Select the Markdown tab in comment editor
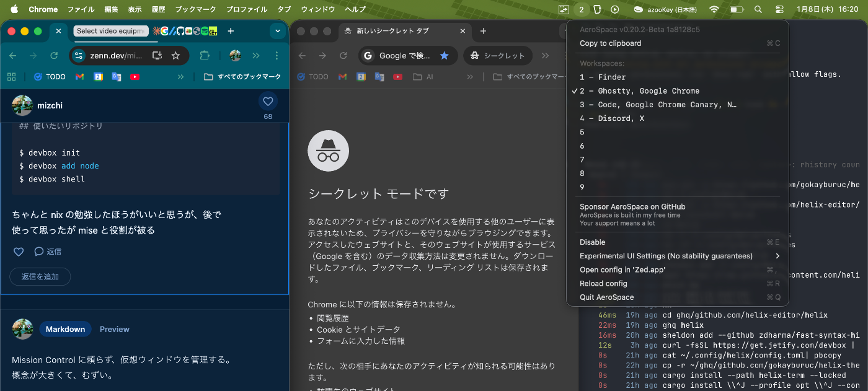The width and height of the screenshot is (868, 391). tap(65, 329)
